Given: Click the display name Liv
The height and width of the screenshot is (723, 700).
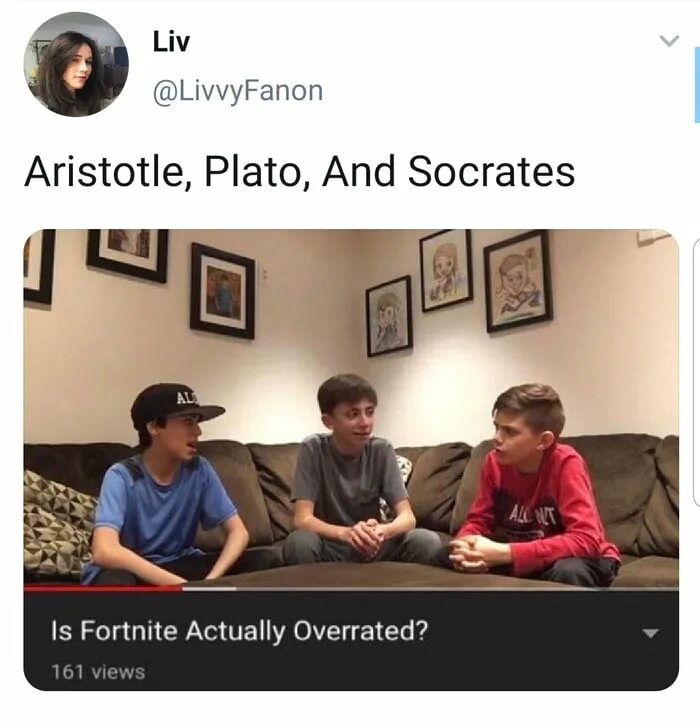Looking at the screenshot, I should point(171,41).
